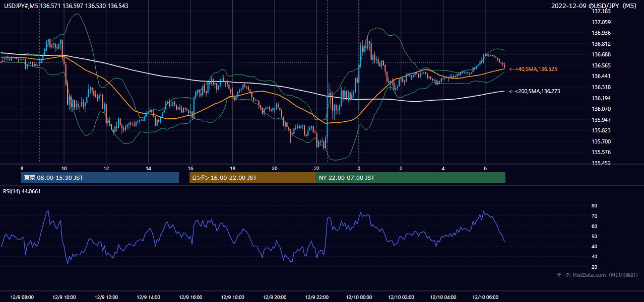Click the hour label 16 on chart axis
The height and width of the screenshot is (302, 644).
190,168
